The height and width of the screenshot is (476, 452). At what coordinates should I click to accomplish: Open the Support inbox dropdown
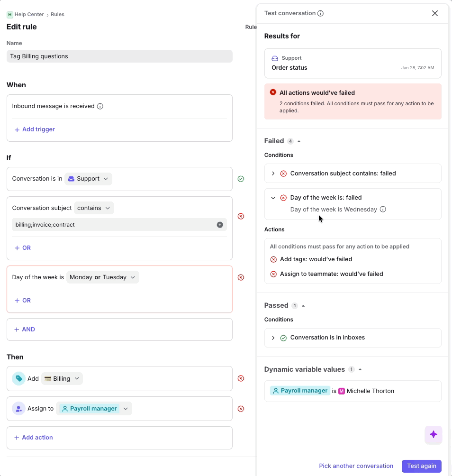(x=89, y=179)
